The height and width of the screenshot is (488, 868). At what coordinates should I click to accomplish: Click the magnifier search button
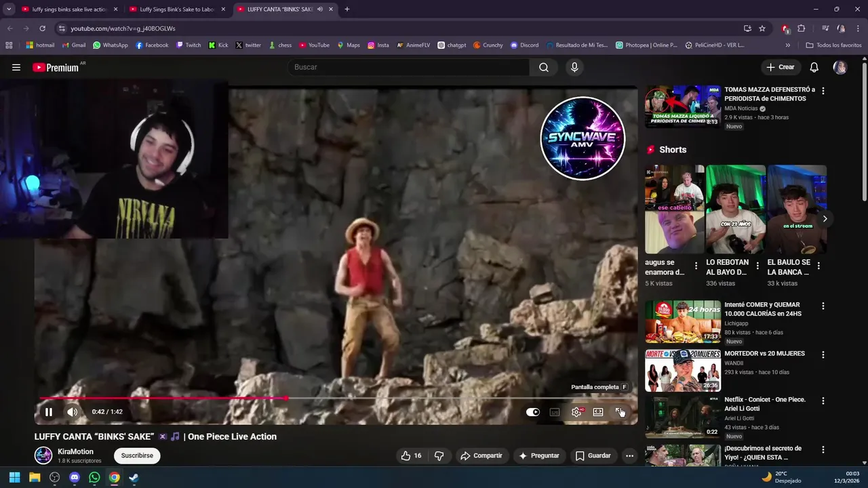click(544, 67)
